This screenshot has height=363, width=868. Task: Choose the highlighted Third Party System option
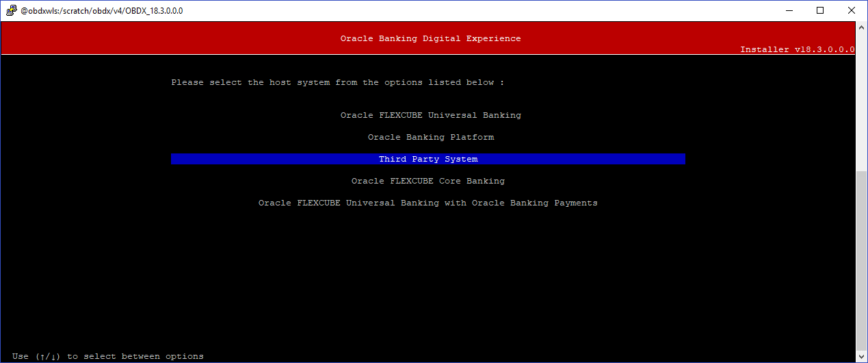tap(428, 159)
